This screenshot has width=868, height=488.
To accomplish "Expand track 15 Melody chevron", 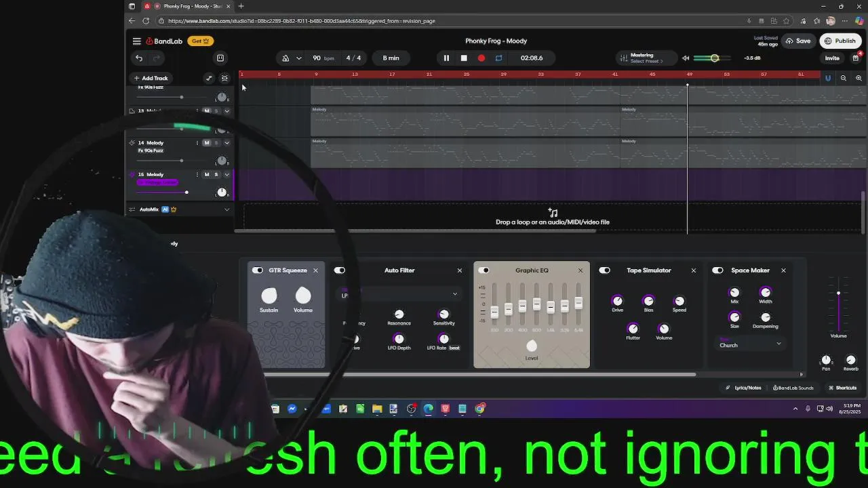I will point(226,175).
